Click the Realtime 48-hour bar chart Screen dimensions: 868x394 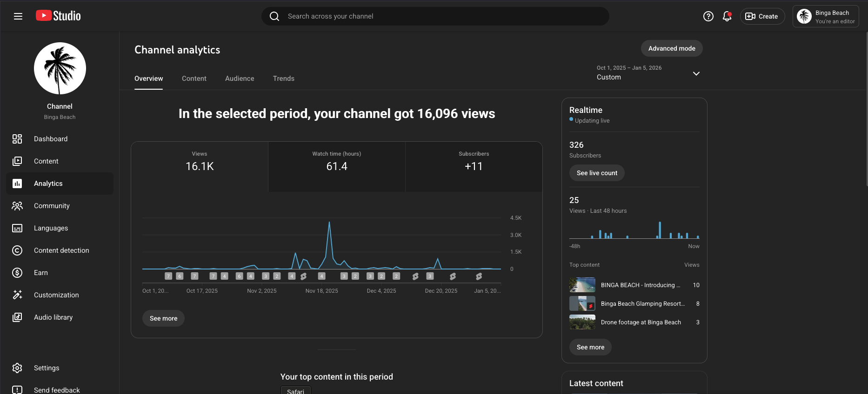coord(634,230)
